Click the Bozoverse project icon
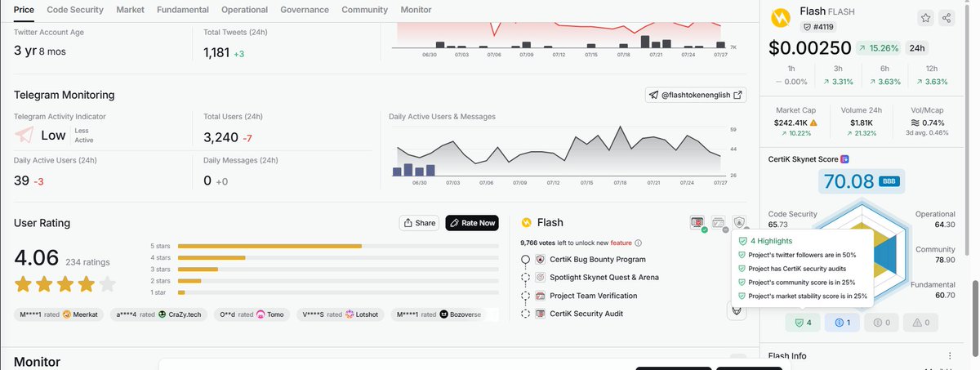 443,314
